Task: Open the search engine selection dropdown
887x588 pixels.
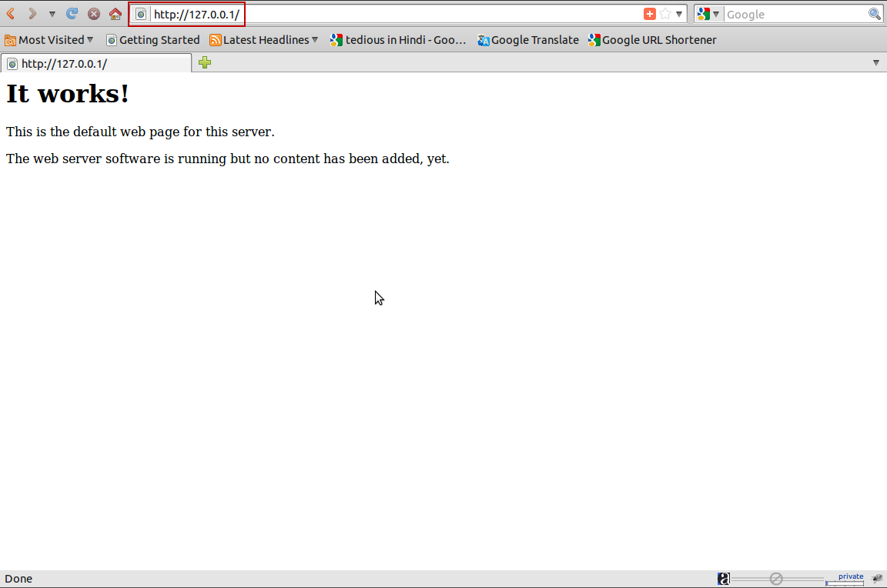Action: (x=715, y=13)
